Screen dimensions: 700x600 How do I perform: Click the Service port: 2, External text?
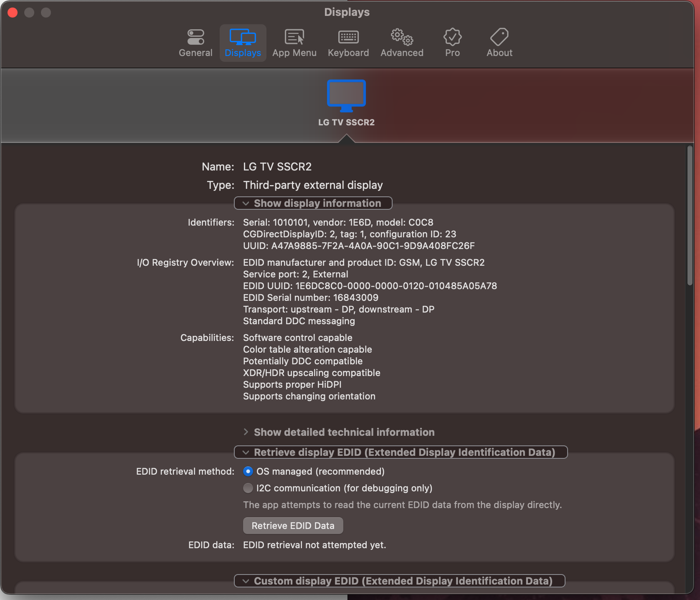[x=296, y=274]
